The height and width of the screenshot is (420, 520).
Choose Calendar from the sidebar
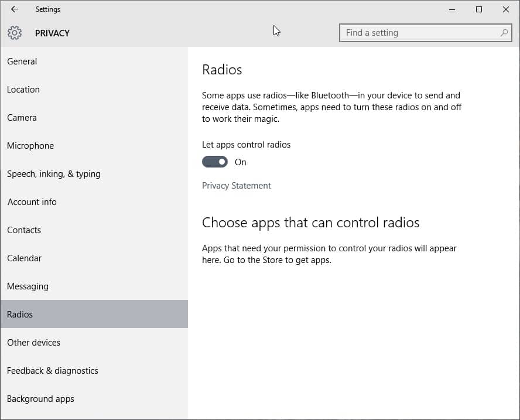(24, 258)
